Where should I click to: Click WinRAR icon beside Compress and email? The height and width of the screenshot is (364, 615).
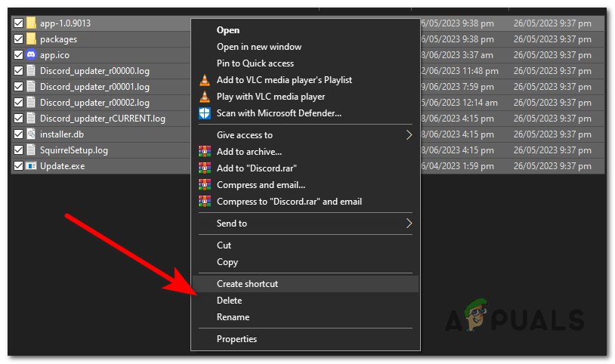point(205,185)
